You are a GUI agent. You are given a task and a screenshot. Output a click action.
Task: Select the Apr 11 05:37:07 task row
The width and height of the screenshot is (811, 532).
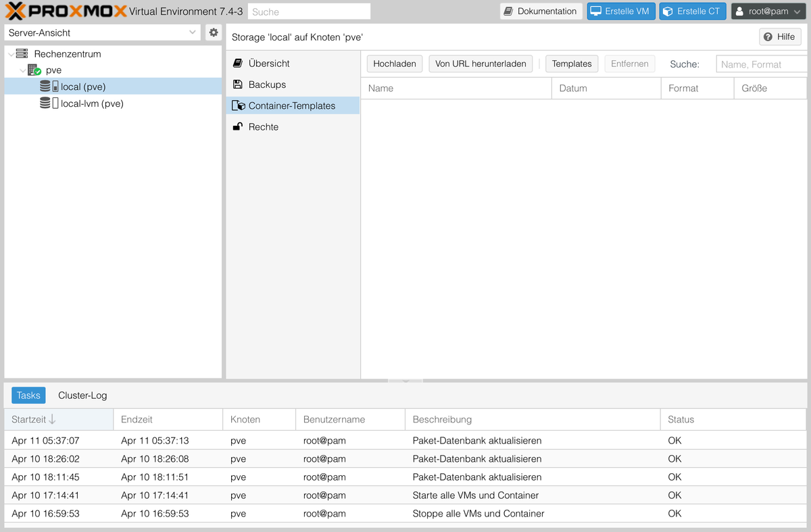coord(405,440)
